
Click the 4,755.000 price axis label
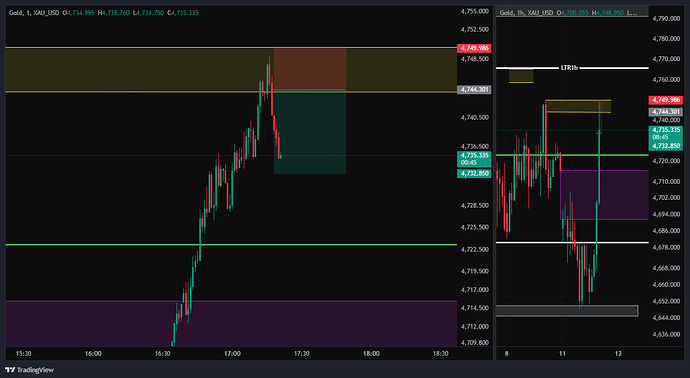[475, 11]
